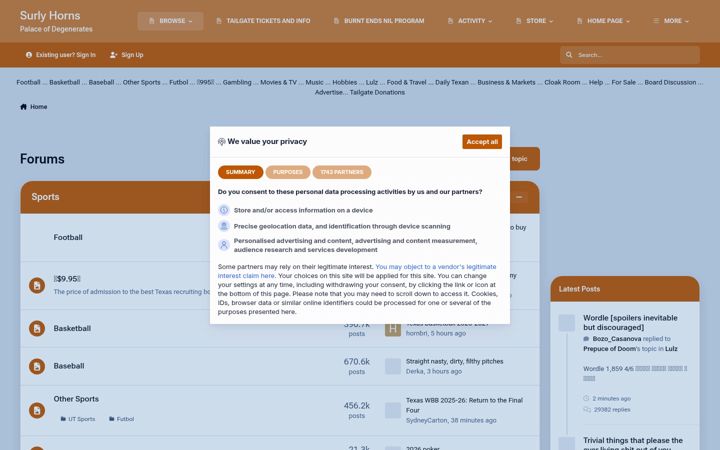Click Food & Travel in category bar
This screenshot has height=450, width=720.
coord(406,82)
